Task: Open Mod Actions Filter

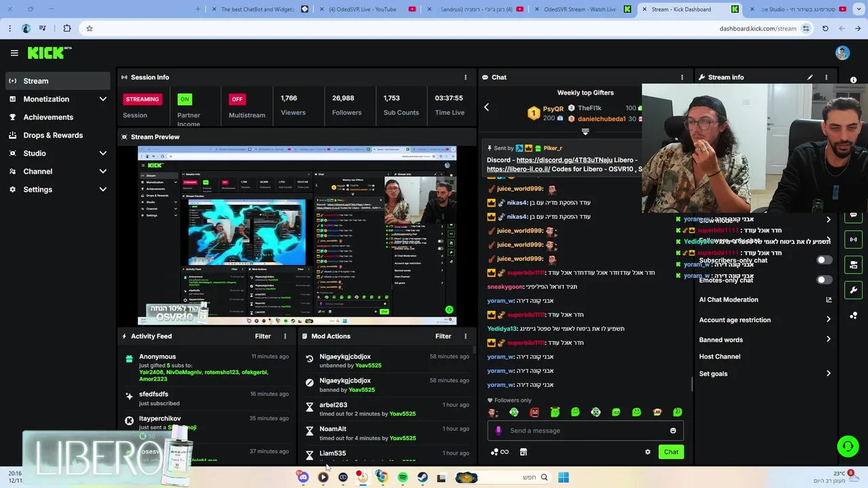Action: [443, 336]
